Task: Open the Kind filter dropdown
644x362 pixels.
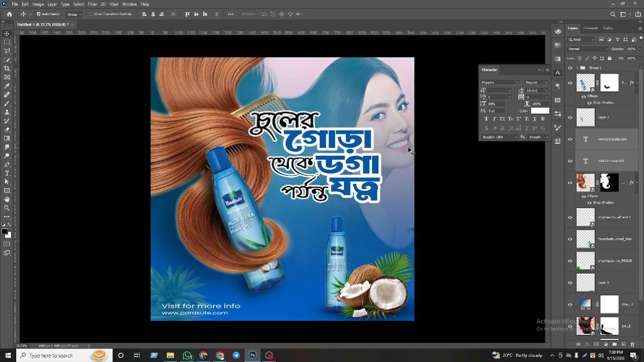Action: [x=582, y=39]
